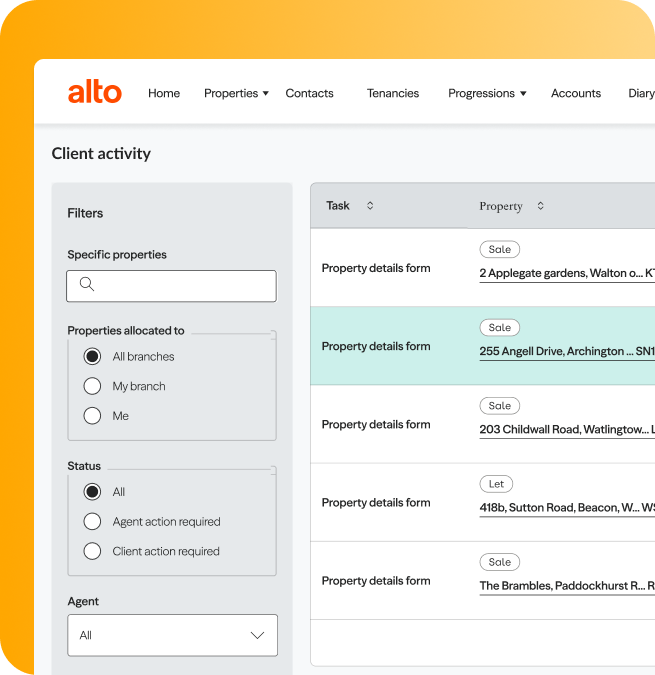Open 255 Angell Drive property link

click(566, 351)
